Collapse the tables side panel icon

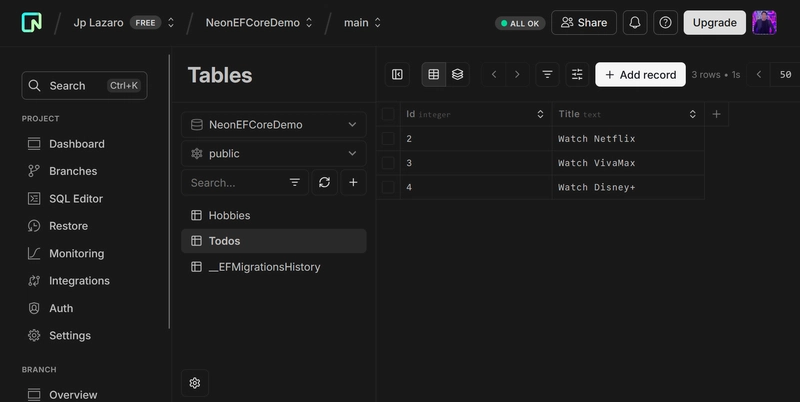click(397, 74)
